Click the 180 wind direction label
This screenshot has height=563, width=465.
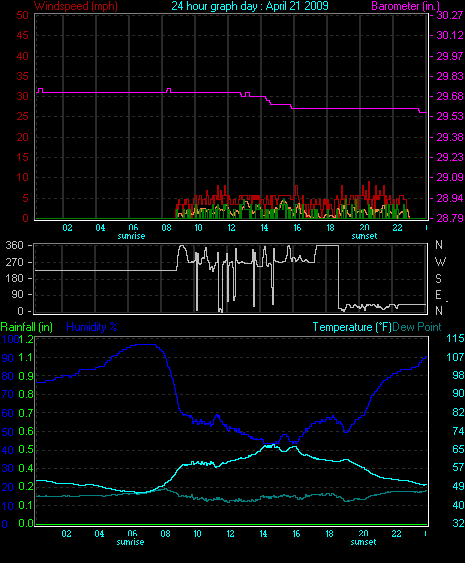(14, 278)
